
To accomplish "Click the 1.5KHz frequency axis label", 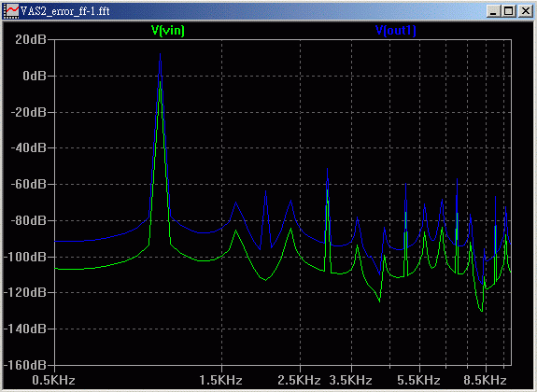I will [221, 380].
